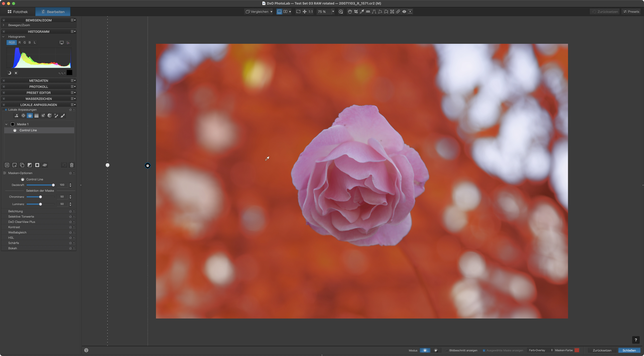Pick the white balance eyedropper tool
Viewport: 644px width, 356px height.
tap(362, 11)
